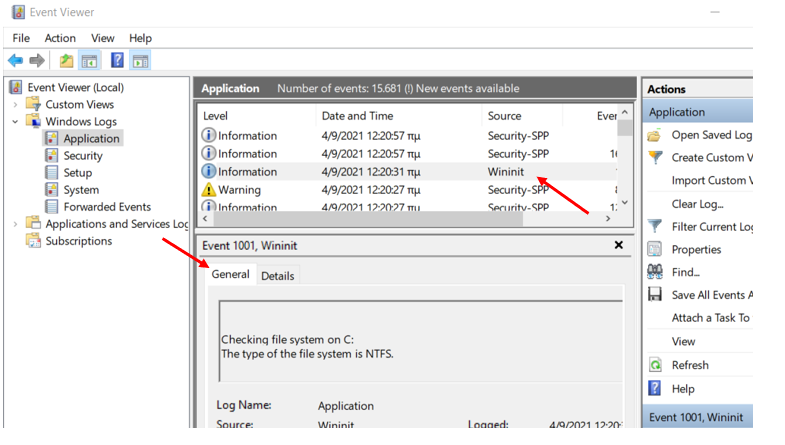Click the Back arrow toolbar icon
Screen dimensions: 785x445
click(x=15, y=61)
